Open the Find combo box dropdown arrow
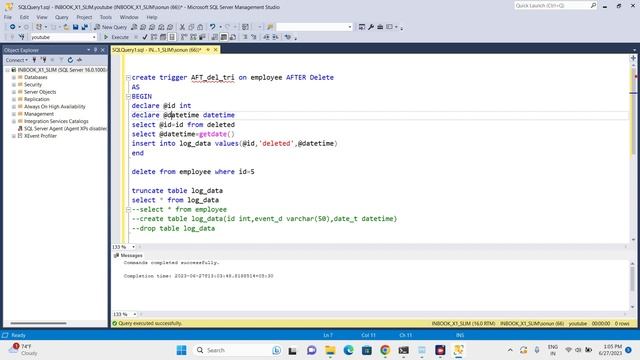The image size is (640, 360). click(x=350, y=27)
